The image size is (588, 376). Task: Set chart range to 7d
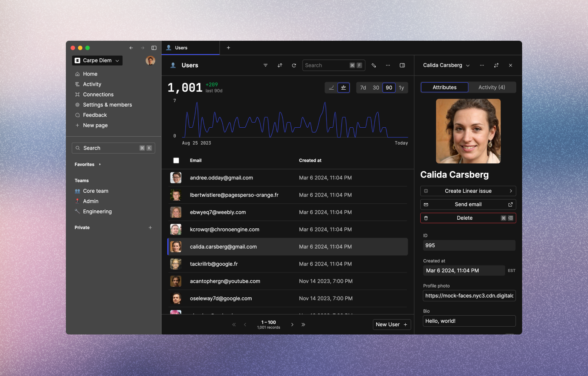[363, 88]
